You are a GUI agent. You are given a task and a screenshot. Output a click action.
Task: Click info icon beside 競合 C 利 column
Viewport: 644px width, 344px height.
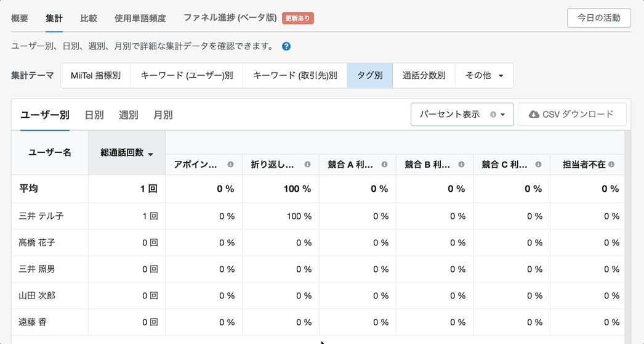tap(539, 165)
